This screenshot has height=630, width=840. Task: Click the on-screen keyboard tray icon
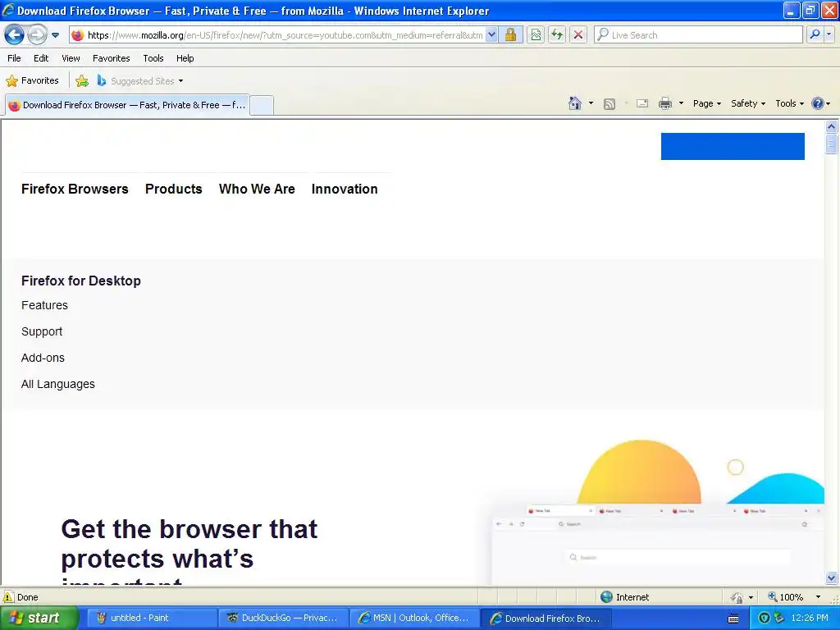[733, 619]
